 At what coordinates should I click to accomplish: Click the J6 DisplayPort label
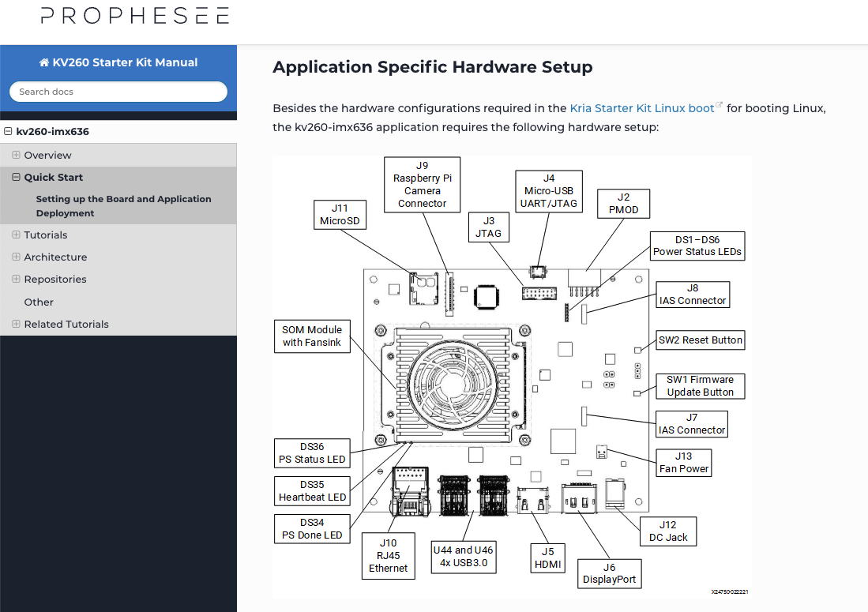pyautogui.click(x=609, y=574)
